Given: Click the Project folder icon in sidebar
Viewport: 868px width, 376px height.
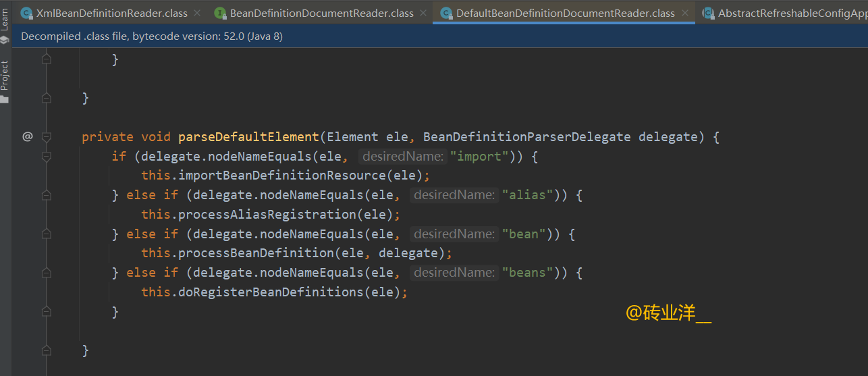Looking at the screenshot, I should tap(5, 99).
